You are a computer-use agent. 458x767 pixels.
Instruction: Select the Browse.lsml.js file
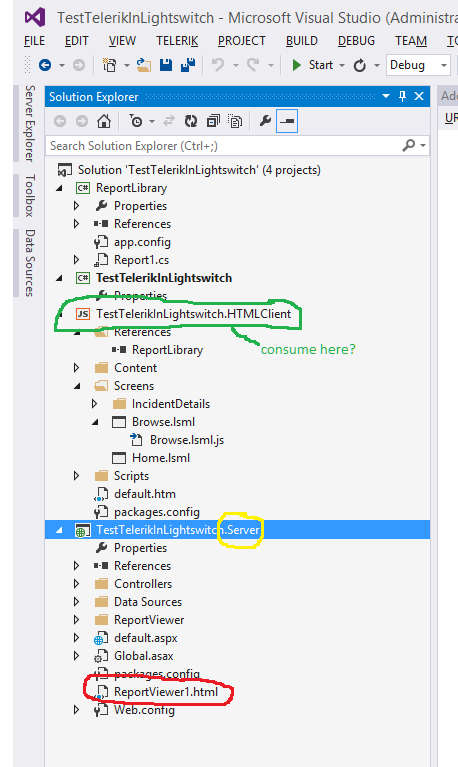tap(187, 440)
